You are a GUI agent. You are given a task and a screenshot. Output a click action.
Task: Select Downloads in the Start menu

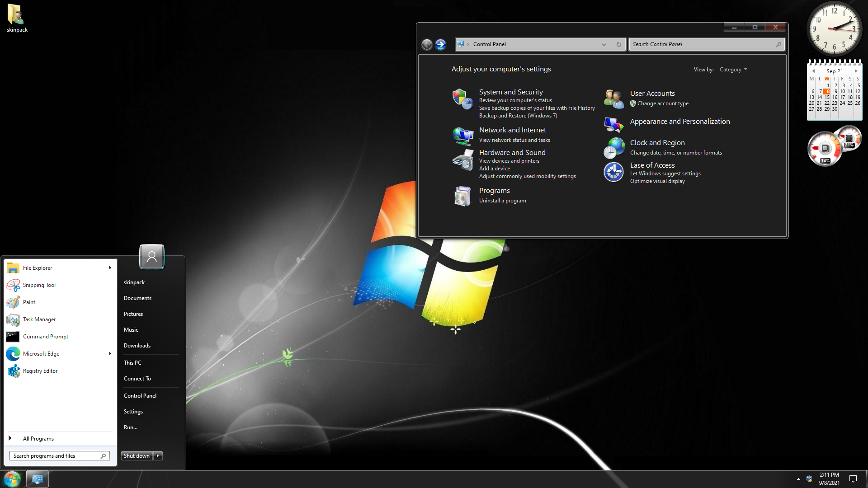coord(137,346)
